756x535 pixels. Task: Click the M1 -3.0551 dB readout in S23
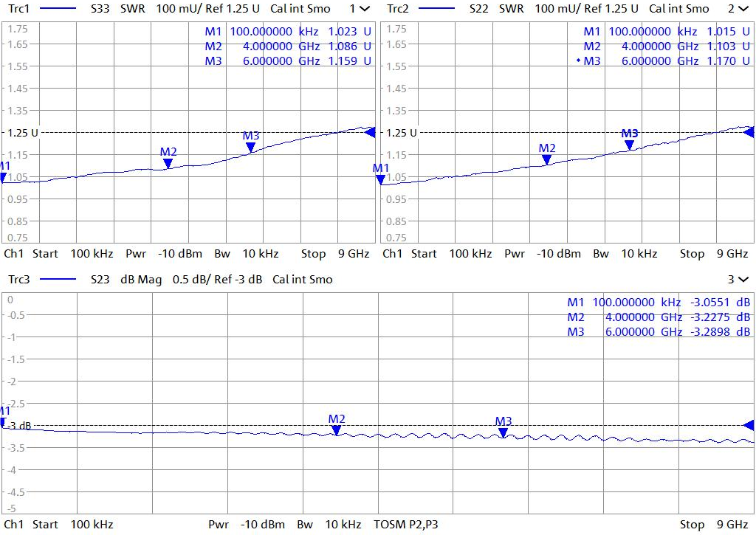click(659, 303)
